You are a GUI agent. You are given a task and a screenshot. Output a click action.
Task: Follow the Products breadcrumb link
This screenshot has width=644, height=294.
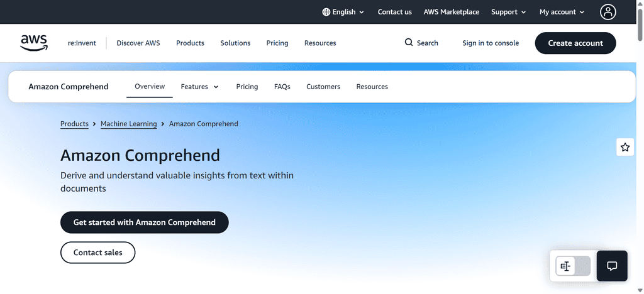click(74, 124)
